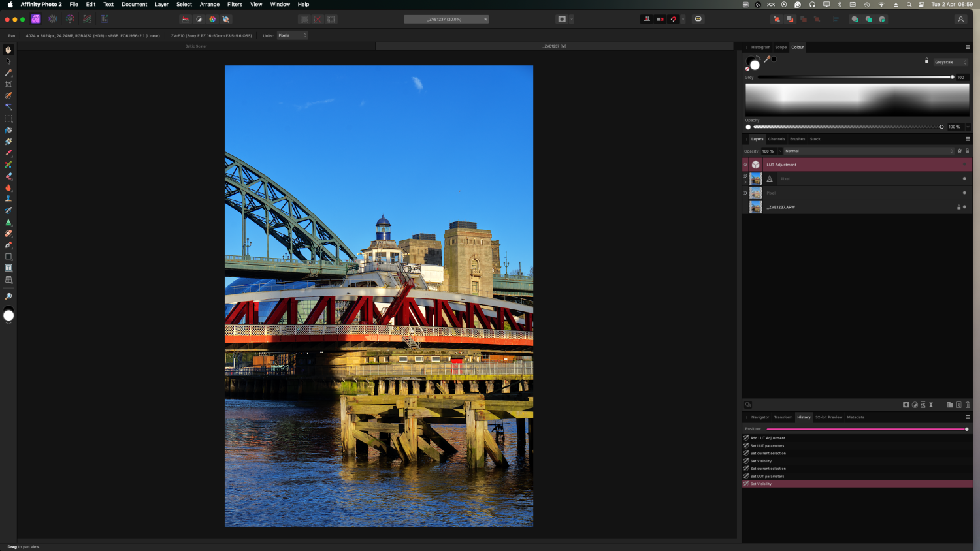
Task: Delete layer using the trash icon
Action: click(x=968, y=405)
